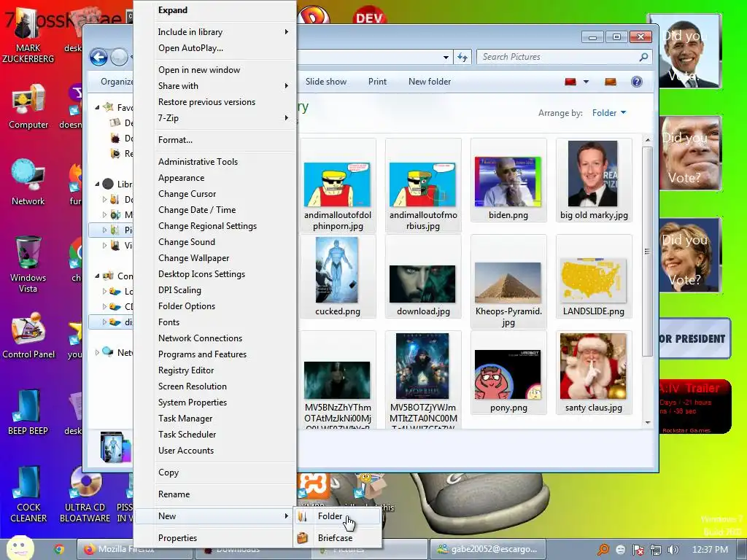Click the Explorer back arrow button
Viewport: 747px width, 560px height.
[99, 58]
